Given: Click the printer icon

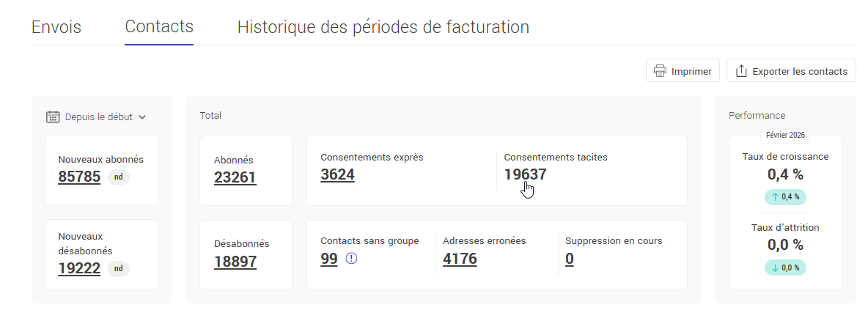Looking at the screenshot, I should coord(661,71).
